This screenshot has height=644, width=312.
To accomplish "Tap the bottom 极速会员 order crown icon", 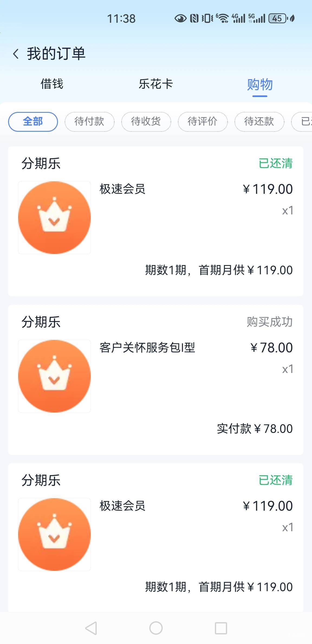I will coord(54,534).
